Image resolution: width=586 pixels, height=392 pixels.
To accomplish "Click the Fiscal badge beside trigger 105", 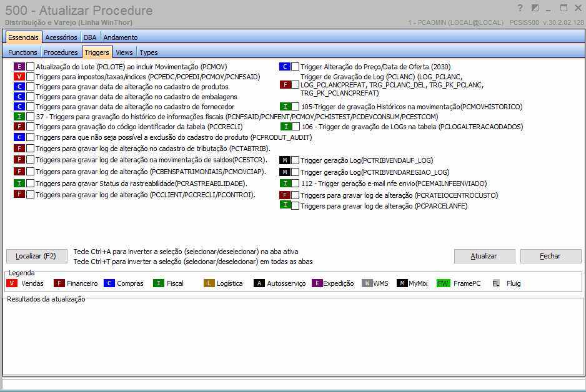I will (286, 106).
